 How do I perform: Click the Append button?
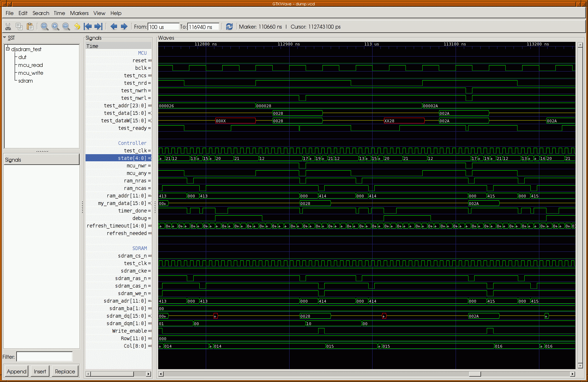(16, 371)
